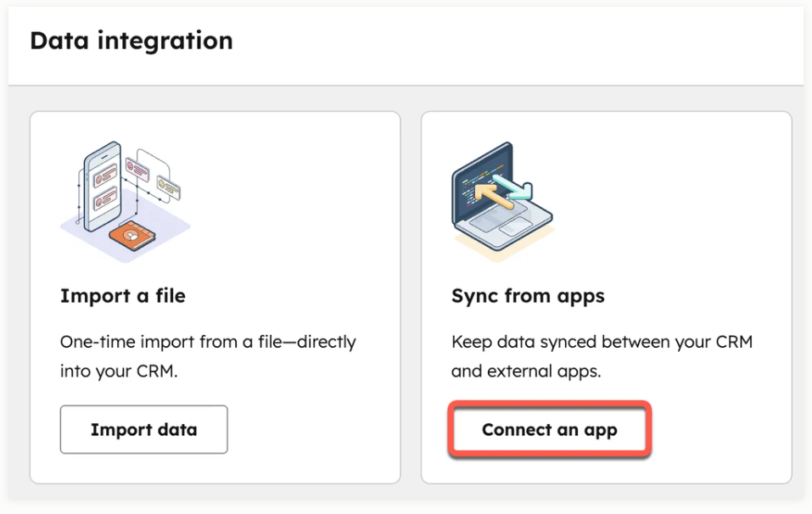Click the smartphone illustration in Import card

pyautogui.click(x=103, y=187)
